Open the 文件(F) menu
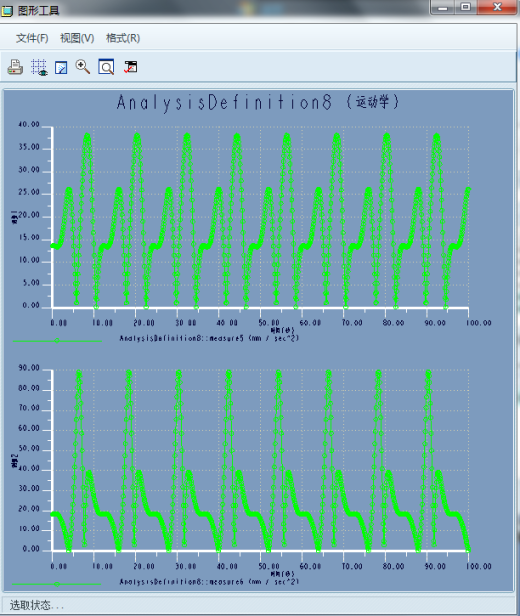 click(32, 38)
